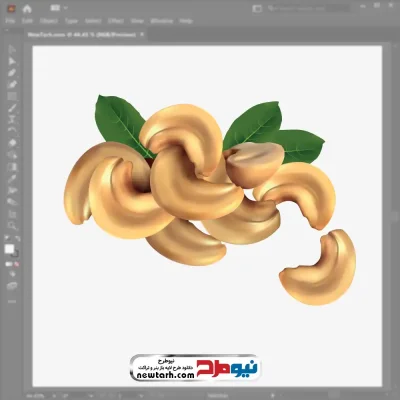Select the Zoom magnifier tool
This screenshot has height=400, width=400.
pyautogui.click(x=12, y=226)
